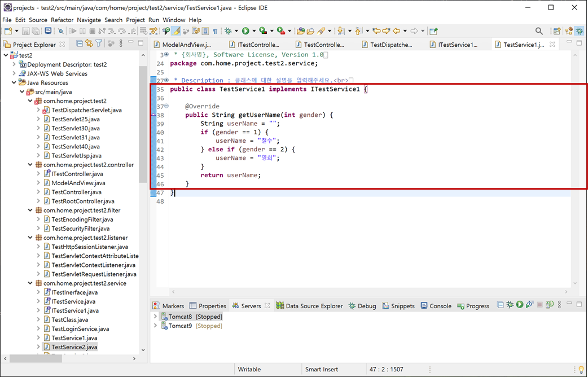
Task: Click the Open Type icon
Action: click(x=301, y=31)
